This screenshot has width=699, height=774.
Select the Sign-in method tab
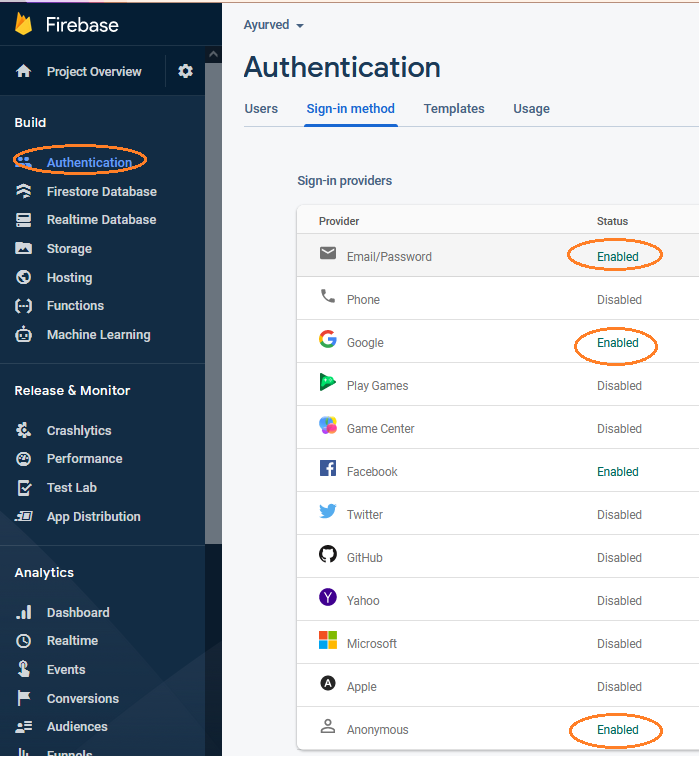click(350, 109)
